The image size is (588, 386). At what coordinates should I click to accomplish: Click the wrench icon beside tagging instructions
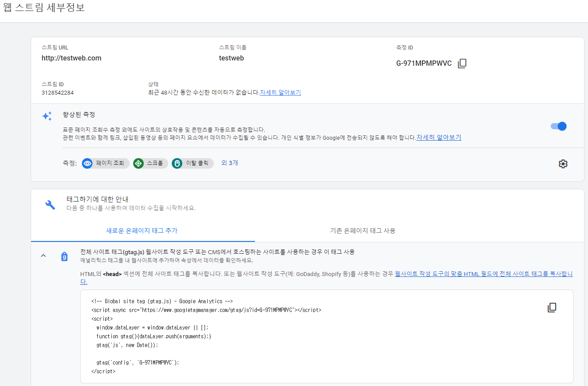click(x=50, y=205)
